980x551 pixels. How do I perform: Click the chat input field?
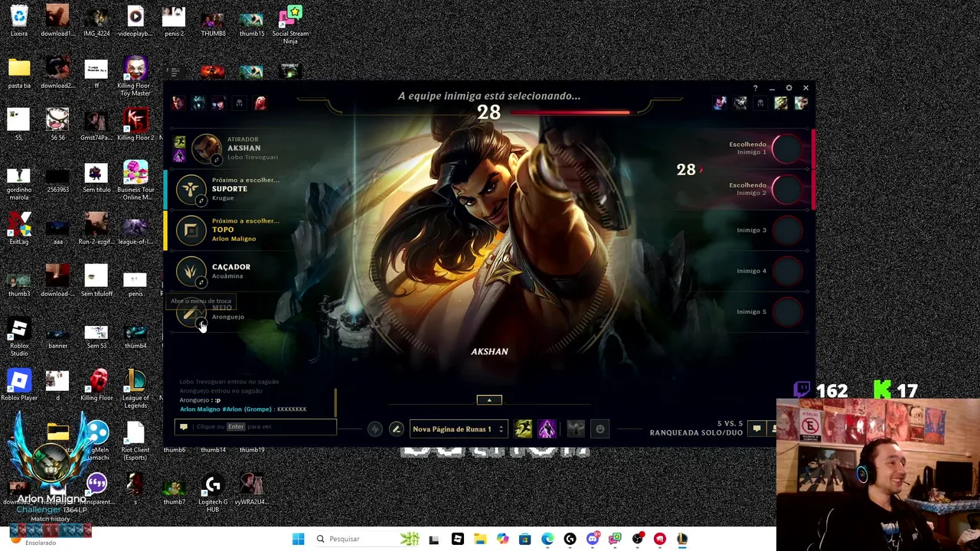(256, 426)
